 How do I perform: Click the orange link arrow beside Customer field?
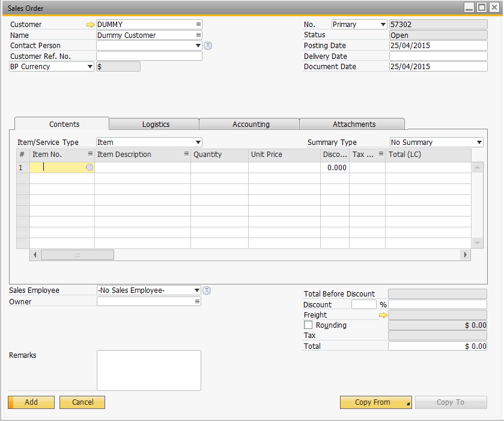(90, 24)
